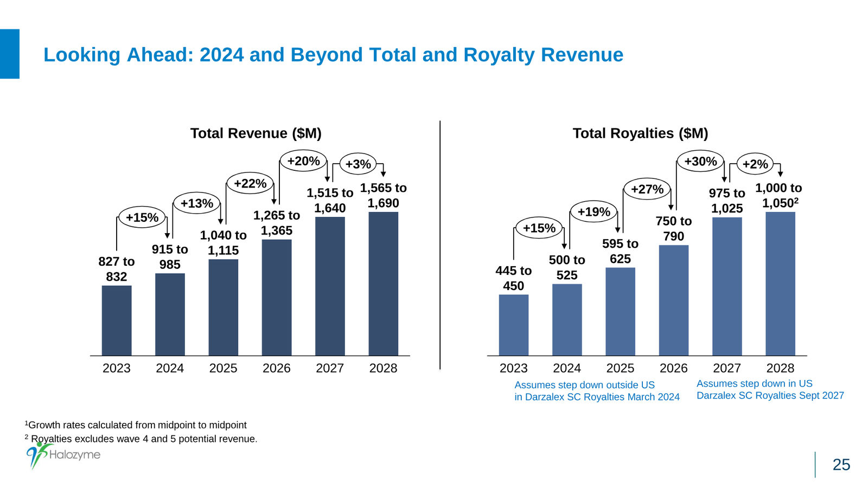
Task: Click the +15% growth bubble in Total Royalties
Action: 539,228
